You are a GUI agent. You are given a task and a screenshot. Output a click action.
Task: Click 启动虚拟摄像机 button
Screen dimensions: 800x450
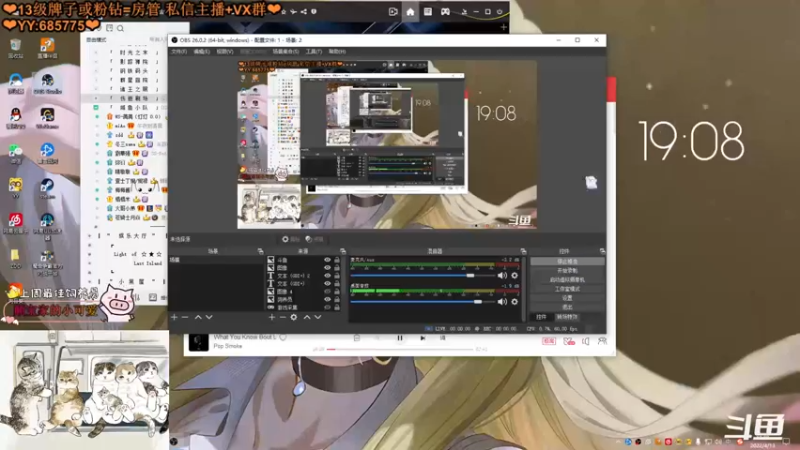click(x=567, y=280)
